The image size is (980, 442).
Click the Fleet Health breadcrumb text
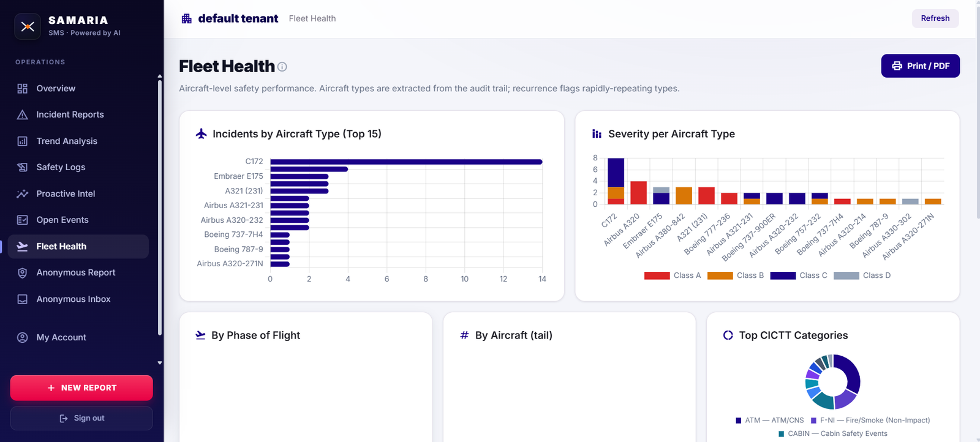point(312,18)
